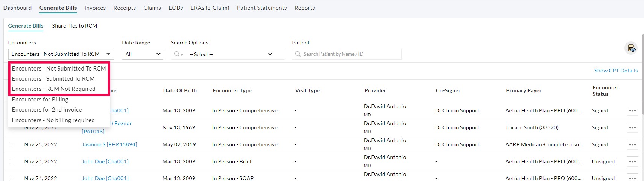Open the more options menu for Jasmine S row
The width and height of the screenshot is (644, 181).
632,144
